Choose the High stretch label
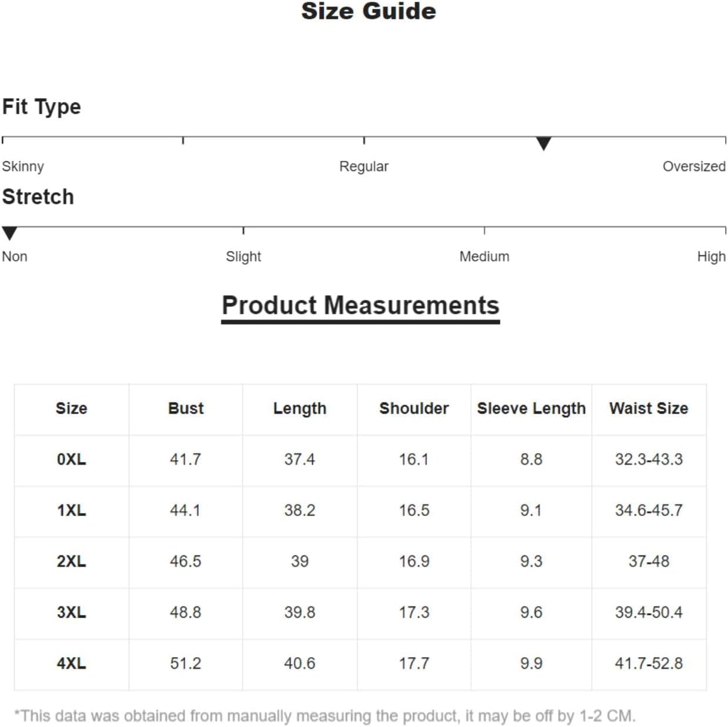Image resolution: width=728 pixels, height=727 pixels. point(711,257)
